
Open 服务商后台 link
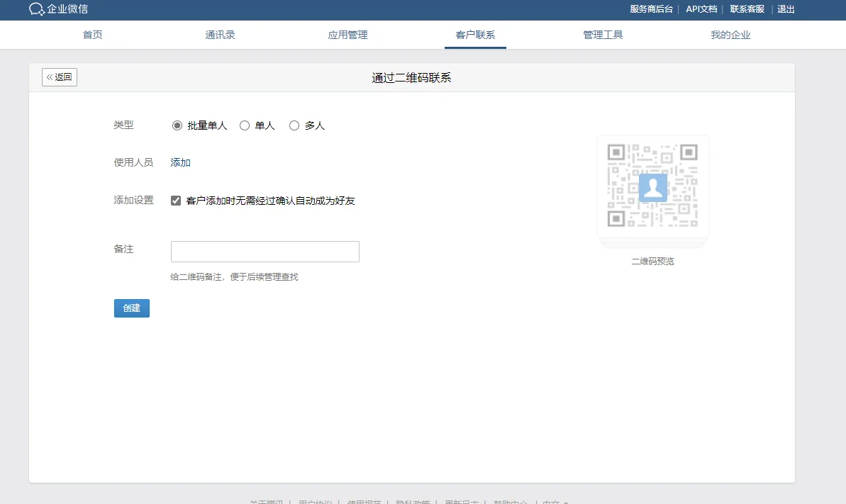651,9
